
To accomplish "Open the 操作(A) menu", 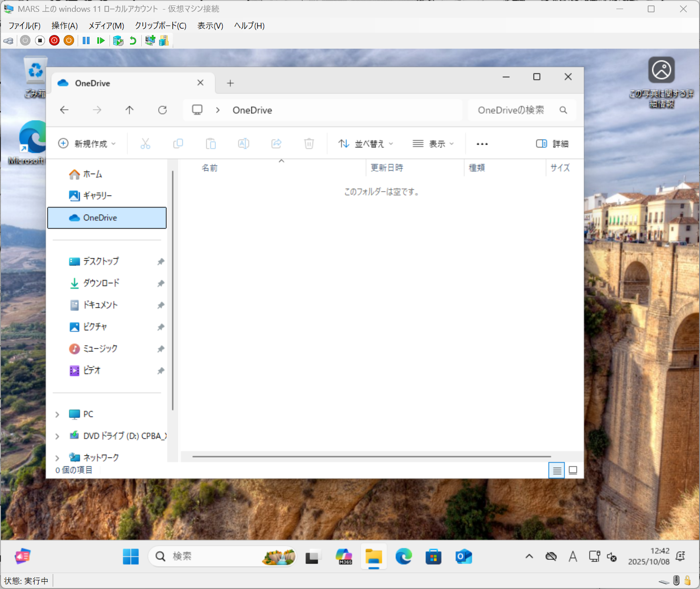I will point(65,25).
